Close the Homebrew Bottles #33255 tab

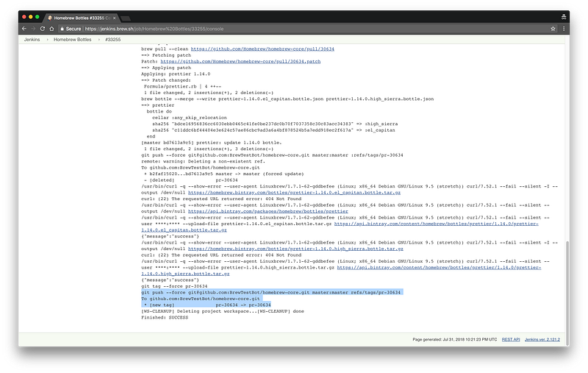pyautogui.click(x=115, y=18)
